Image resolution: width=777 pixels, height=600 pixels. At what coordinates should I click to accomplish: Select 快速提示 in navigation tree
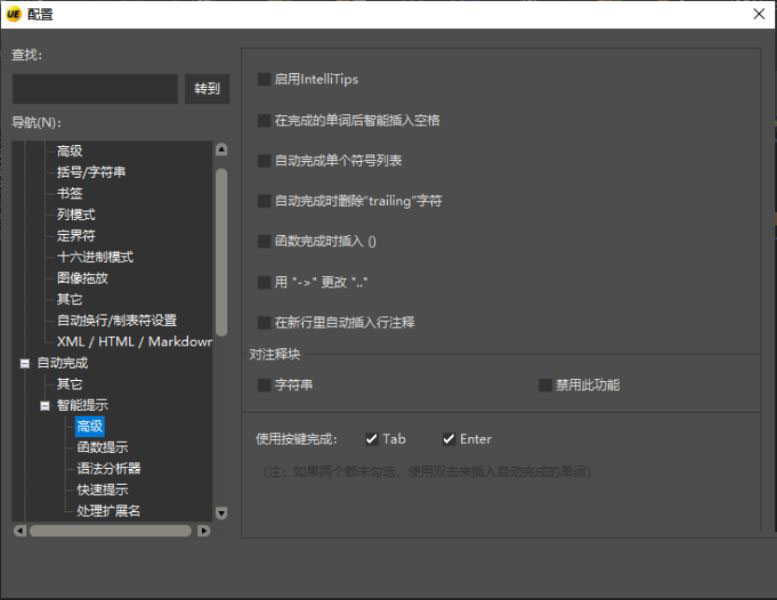point(103,490)
